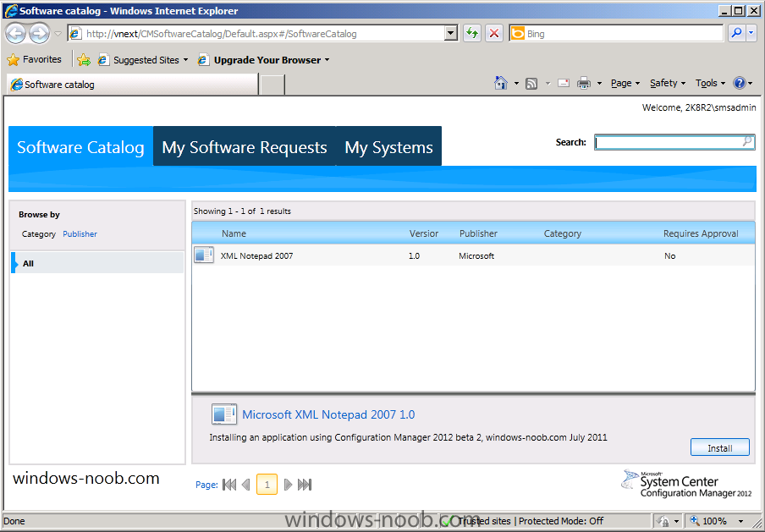Open the Page menu
The image size is (765, 532).
(x=625, y=84)
